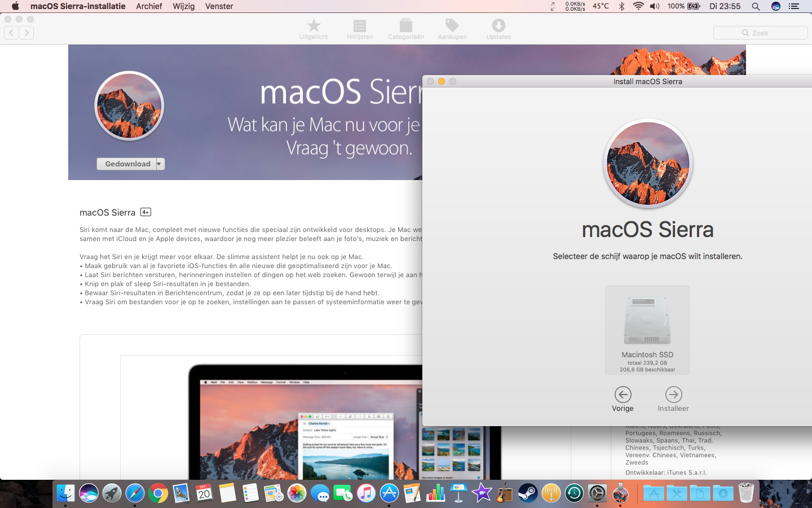Open Notification Center from menu bar
812x508 pixels.
point(794,6)
